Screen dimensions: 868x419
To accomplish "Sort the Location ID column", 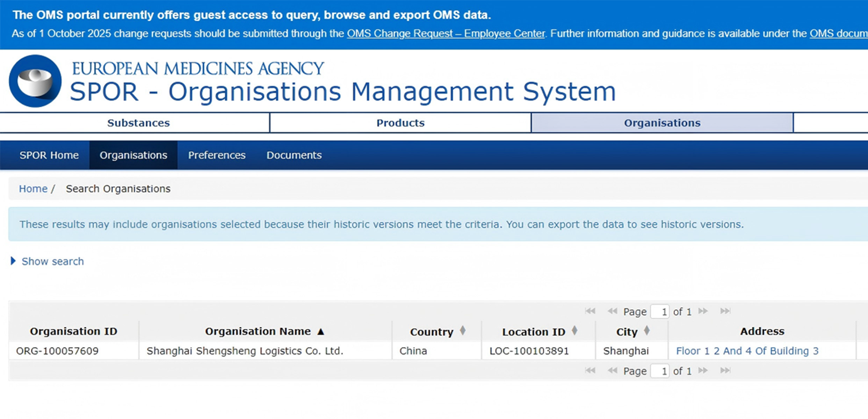I will tap(574, 331).
